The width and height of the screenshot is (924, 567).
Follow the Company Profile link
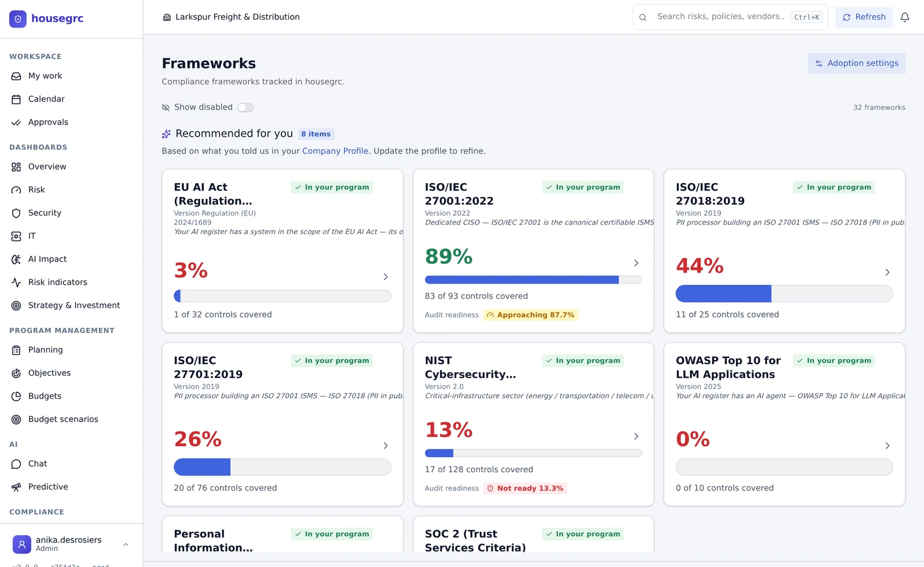(335, 151)
